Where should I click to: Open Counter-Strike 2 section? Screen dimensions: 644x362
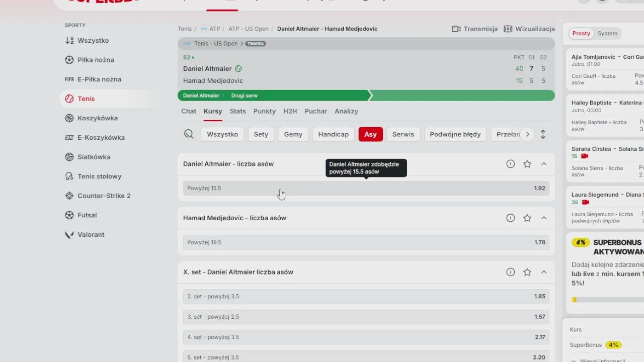(x=98, y=196)
